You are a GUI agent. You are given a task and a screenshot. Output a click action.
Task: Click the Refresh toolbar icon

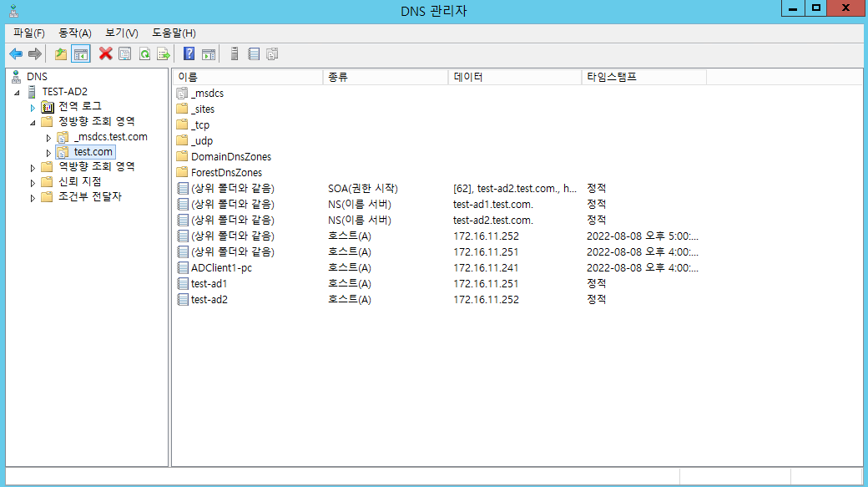pos(144,53)
